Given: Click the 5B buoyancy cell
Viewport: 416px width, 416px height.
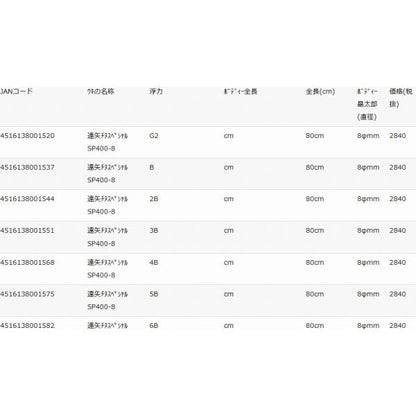Looking at the screenshot, I should (154, 294).
